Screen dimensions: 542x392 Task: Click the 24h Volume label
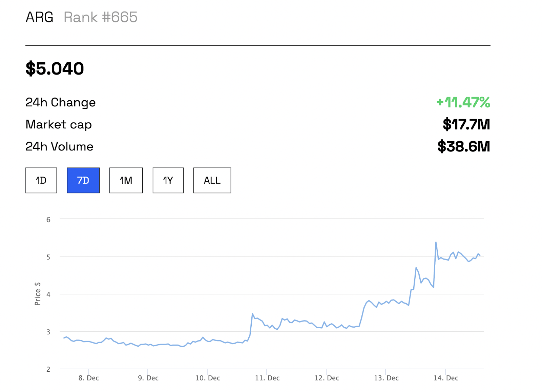[59, 146]
